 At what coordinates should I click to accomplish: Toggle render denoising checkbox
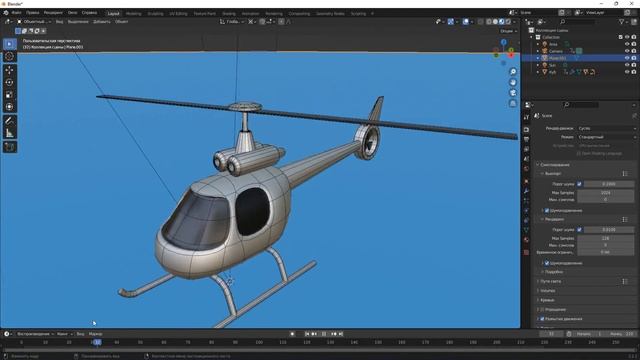pos(547,263)
